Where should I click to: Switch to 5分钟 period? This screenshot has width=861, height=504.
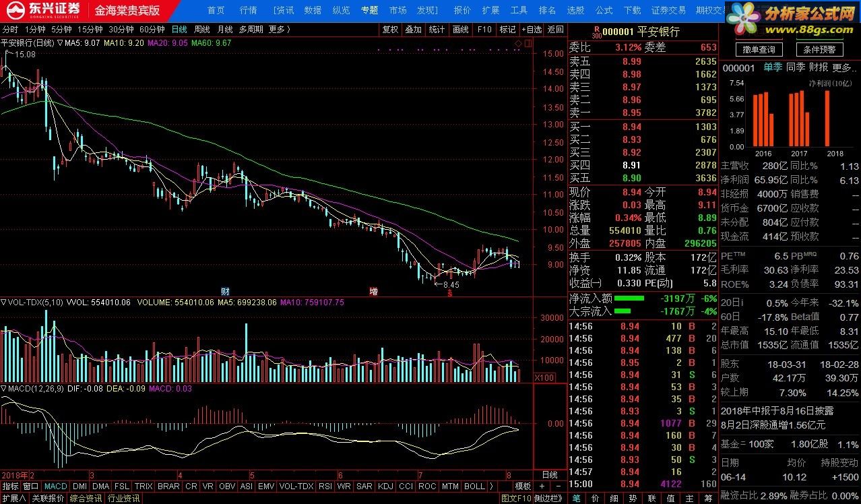[x=61, y=30]
